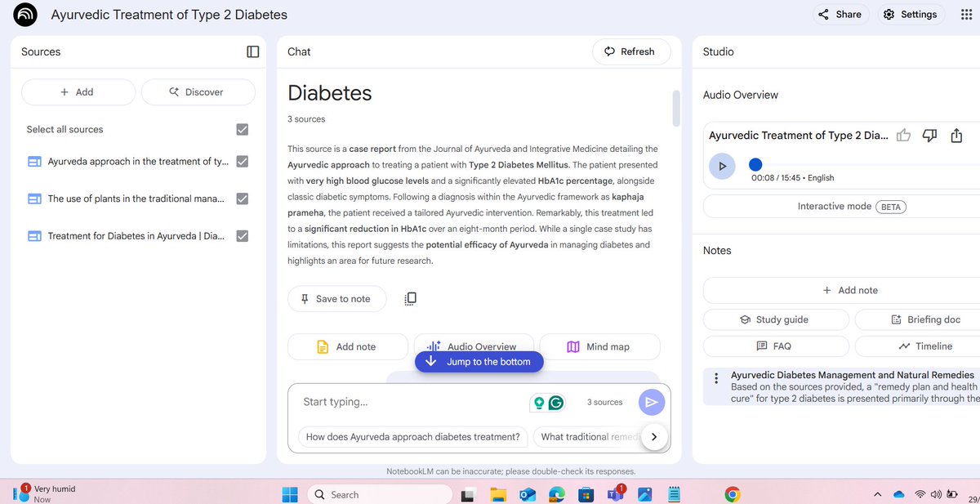Screen dimensions: 980x504
Task: Add a new source
Action: [78, 92]
